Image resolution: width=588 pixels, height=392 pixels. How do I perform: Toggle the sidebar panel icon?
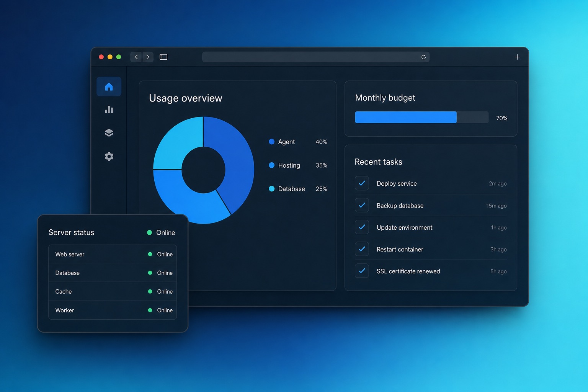[163, 57]
